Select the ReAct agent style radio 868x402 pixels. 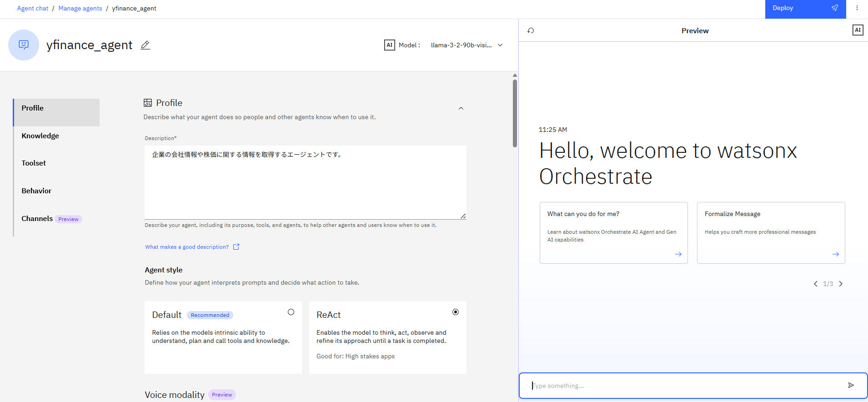point(456,312)
